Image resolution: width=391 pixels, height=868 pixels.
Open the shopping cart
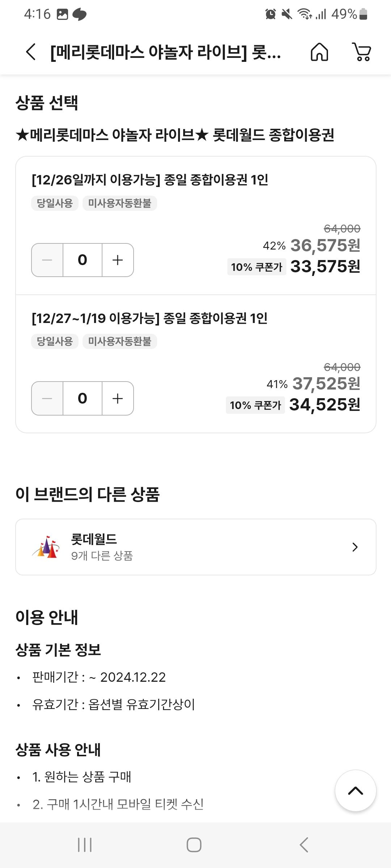point(362,52)
